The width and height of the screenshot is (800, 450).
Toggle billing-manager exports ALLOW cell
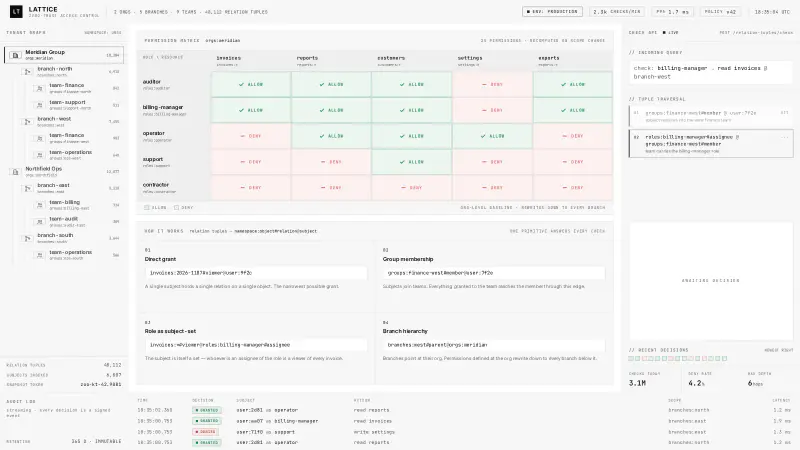point(573,110)
